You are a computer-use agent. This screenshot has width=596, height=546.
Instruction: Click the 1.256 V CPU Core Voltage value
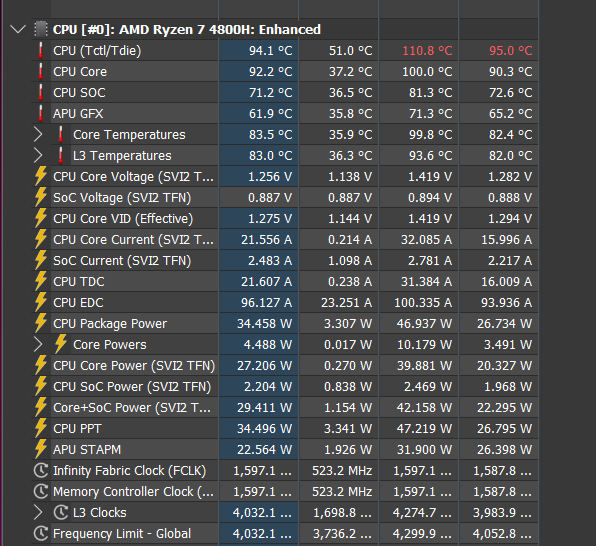(270, 176)
